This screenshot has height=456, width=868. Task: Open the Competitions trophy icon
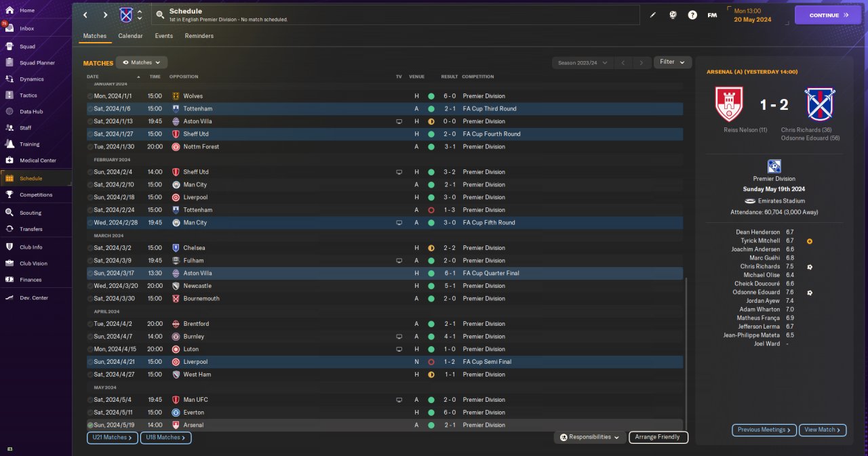(x=9, y=194)
